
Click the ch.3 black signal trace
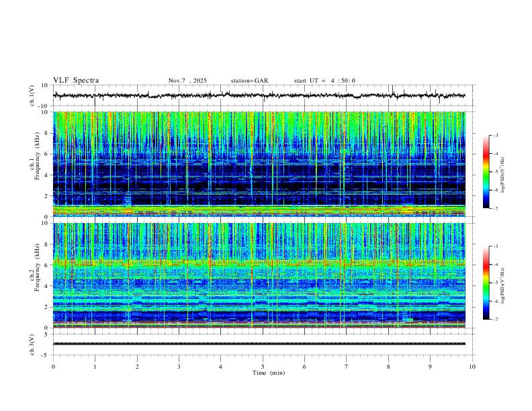(x=259, y=344)
